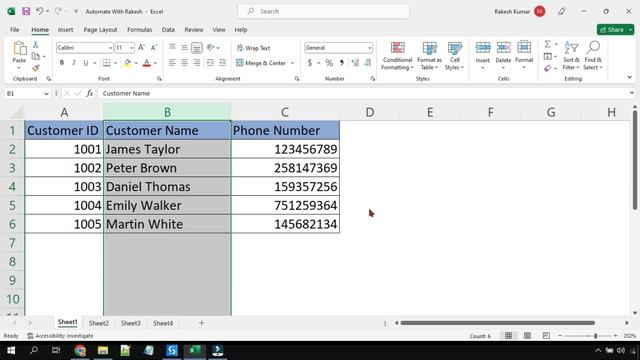This screenshot has width=640, height=360.
Task: Toggle Underline formatting
Action: point(86,63)
